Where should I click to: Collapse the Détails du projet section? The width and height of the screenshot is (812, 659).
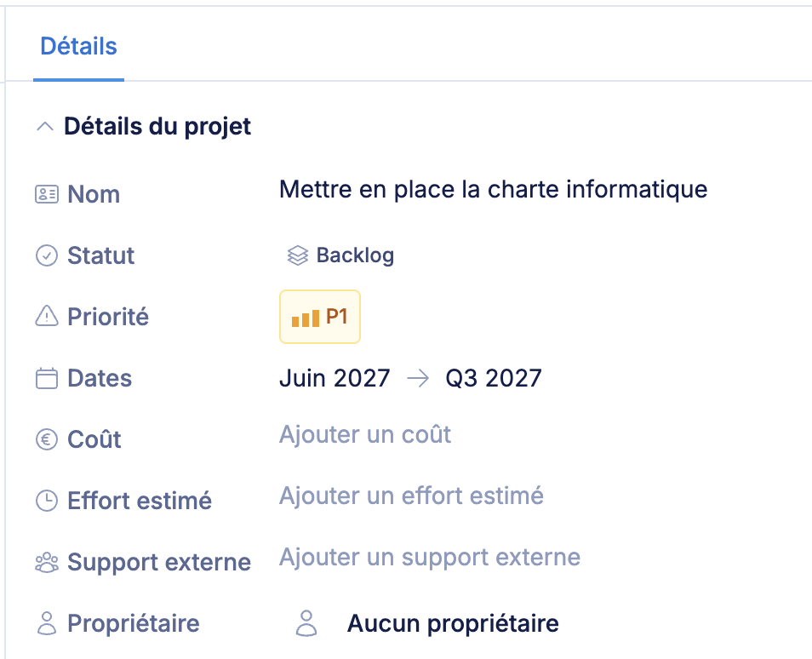point(45,128)
